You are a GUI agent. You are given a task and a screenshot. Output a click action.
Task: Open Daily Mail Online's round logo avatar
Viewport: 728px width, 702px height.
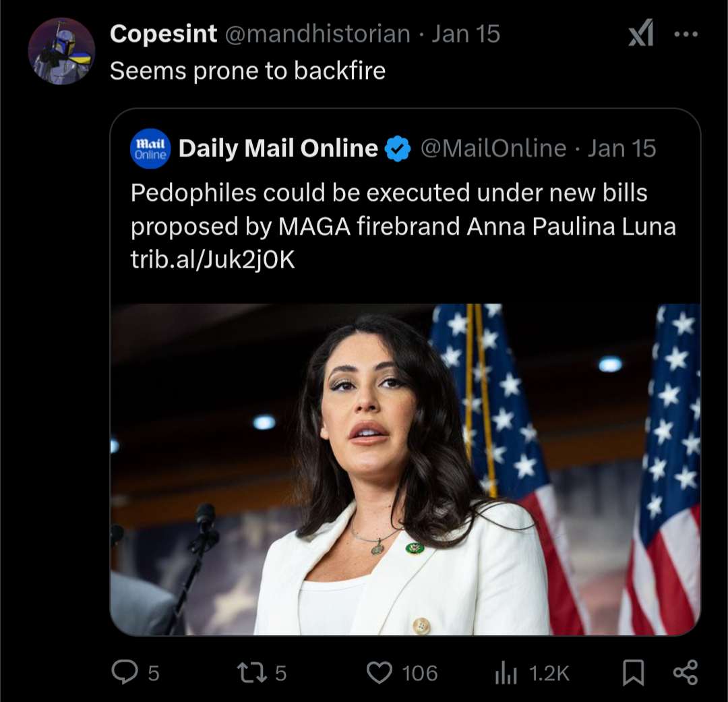tap(150, 148)
